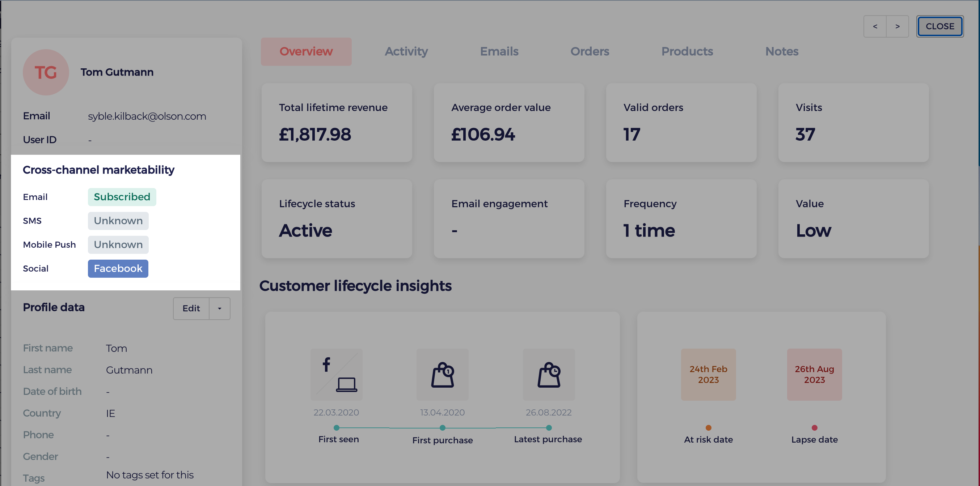This screenshot has height=486, width=980.
Task: Click the Phone label
Action: [38, 435]
